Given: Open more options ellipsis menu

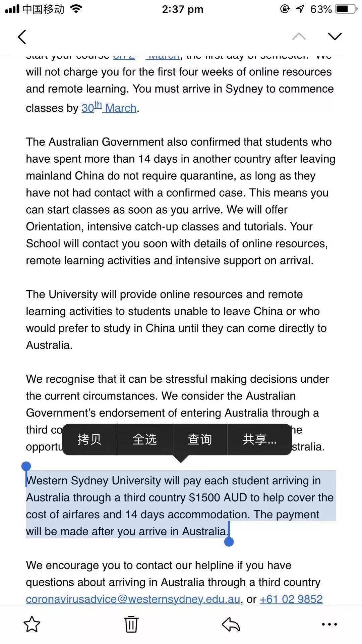Looking at the screenshot, I should click(329, 624).
